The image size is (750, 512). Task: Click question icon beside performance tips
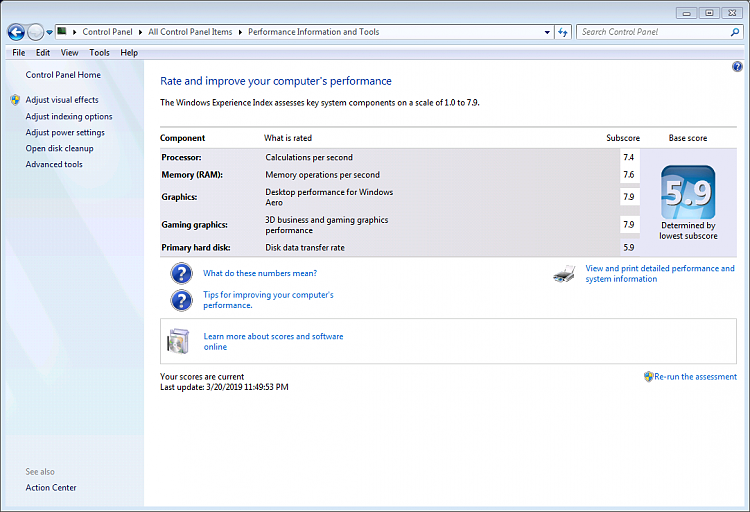tap(181, 301)
